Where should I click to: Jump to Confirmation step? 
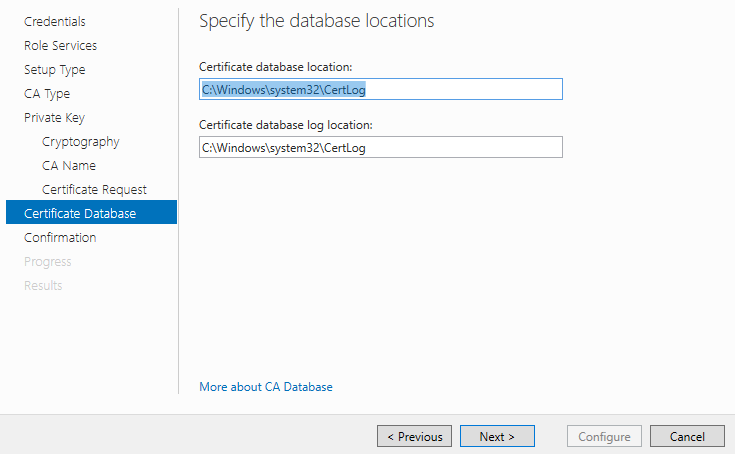[x=60, y=238]
